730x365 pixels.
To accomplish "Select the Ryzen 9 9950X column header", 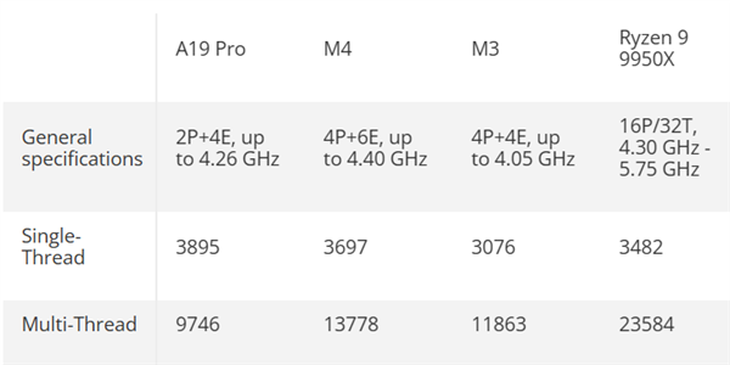I will click(x=654, y=48).
